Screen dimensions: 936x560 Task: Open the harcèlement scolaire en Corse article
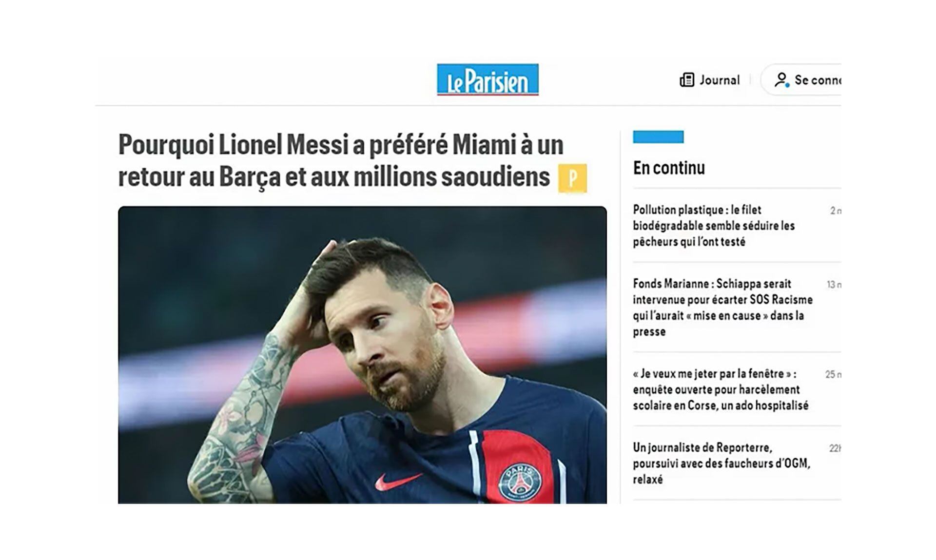[x=721, y=389]
